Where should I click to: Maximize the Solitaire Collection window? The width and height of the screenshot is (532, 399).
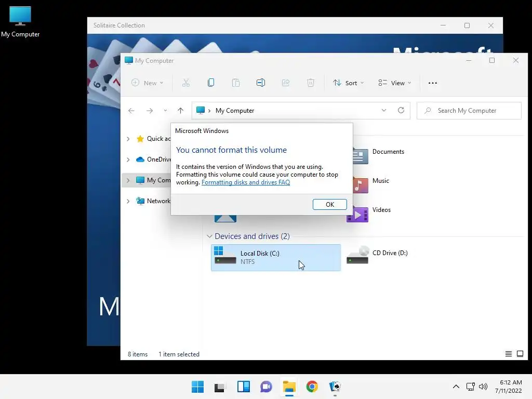click(467, 25)
